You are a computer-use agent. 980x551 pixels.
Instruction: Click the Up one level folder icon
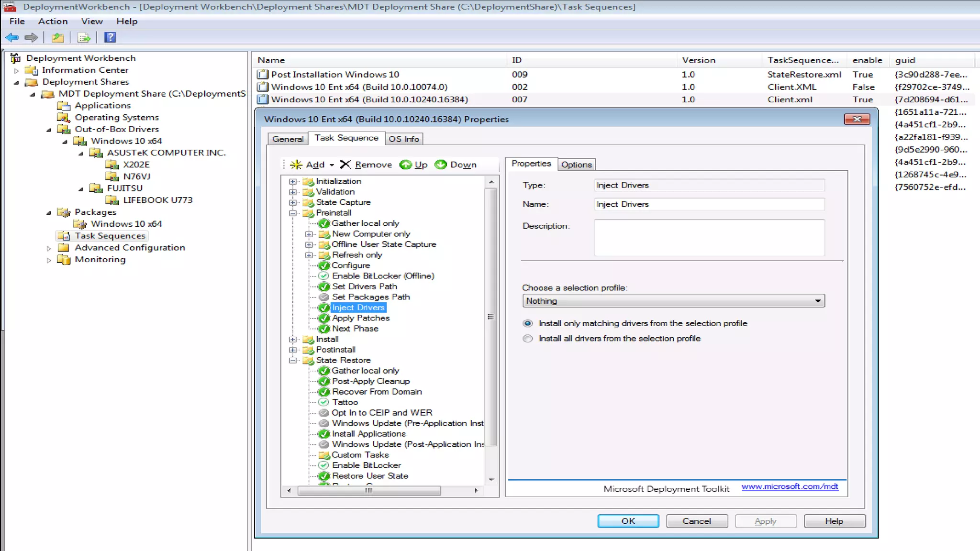click(58, 37)
